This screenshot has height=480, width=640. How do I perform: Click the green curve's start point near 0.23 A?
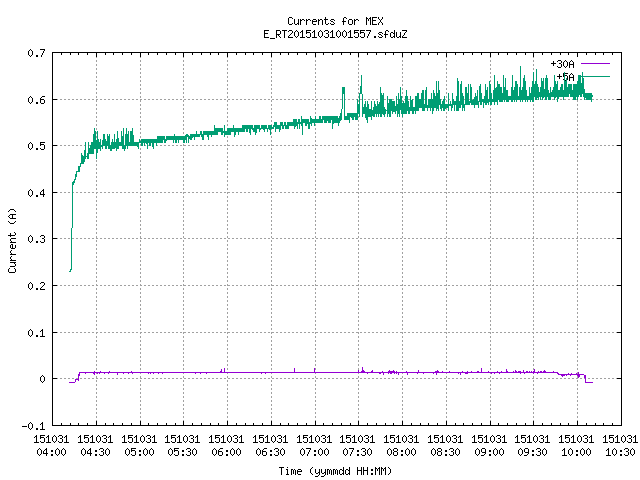[x=70, y=270]
